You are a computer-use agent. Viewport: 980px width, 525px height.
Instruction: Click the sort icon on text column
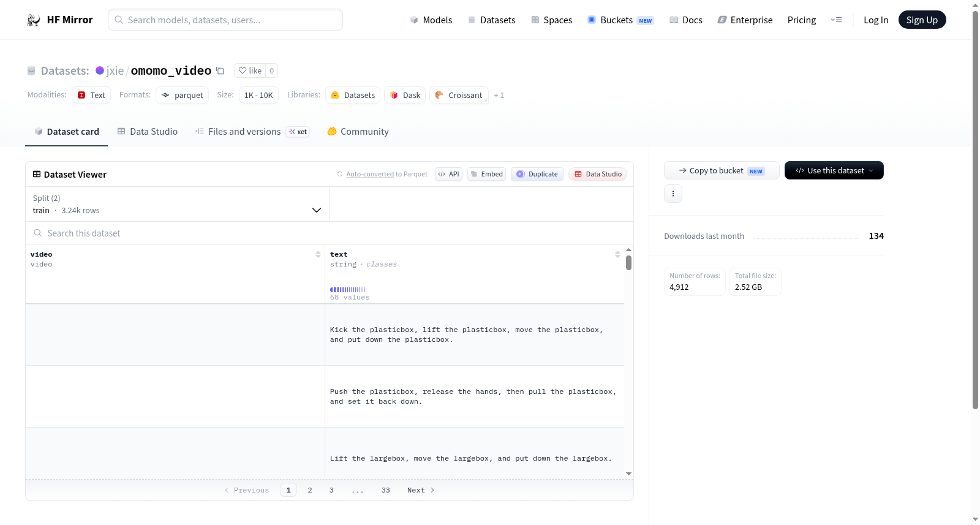click(x=617, y=254)
